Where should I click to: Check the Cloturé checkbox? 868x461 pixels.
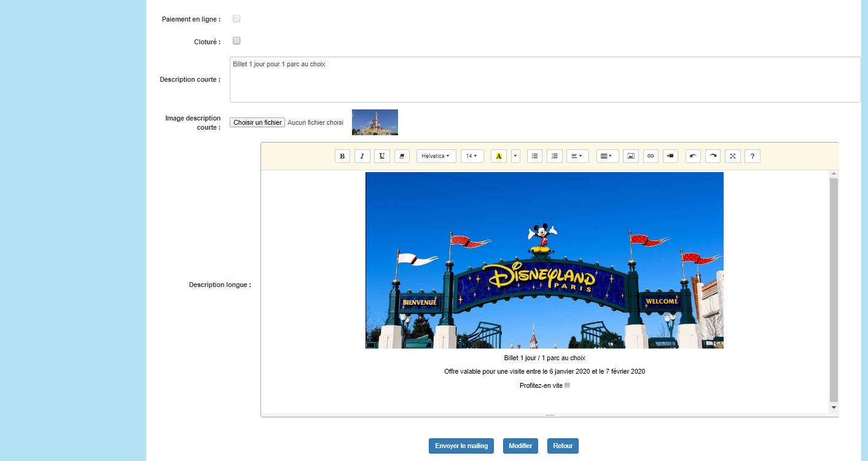(237, 41)
